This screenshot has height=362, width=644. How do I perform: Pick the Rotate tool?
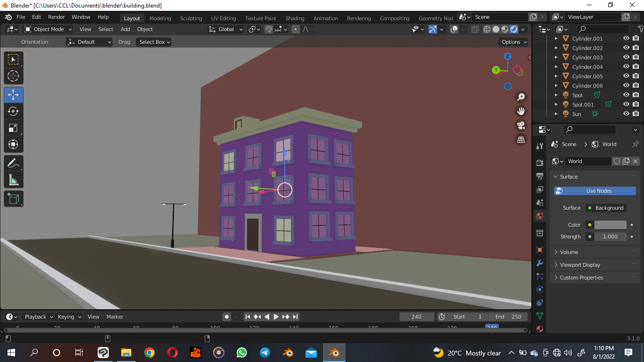[x=14, y=112]
